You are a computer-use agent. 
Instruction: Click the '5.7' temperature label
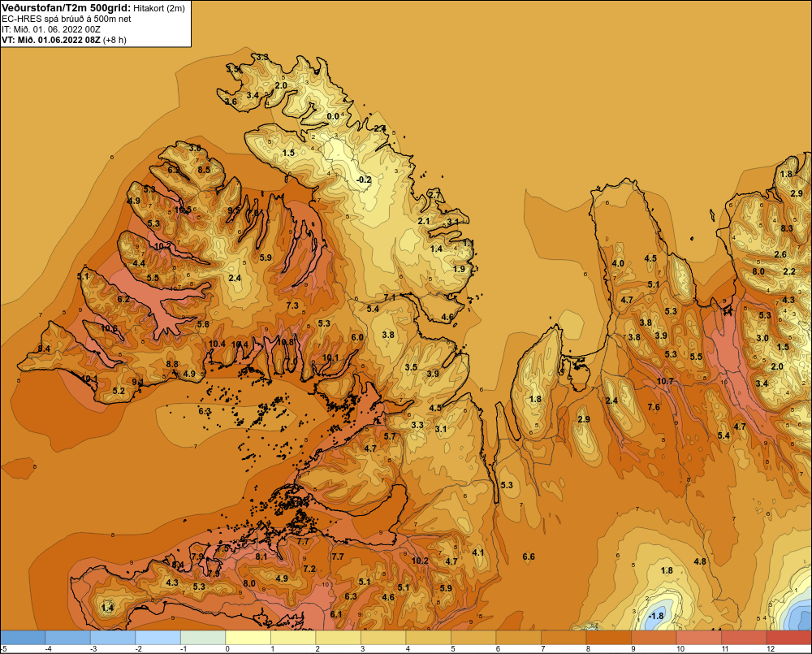tap(390, 435)
